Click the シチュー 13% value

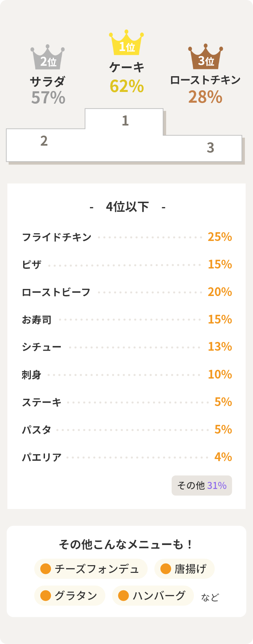pos(220,347)
